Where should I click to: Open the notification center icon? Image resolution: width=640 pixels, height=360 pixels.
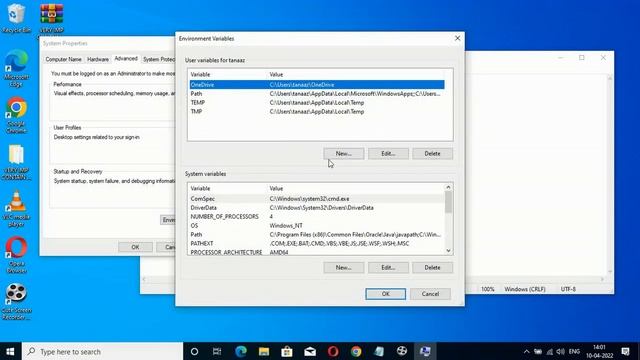coord(625,351)
